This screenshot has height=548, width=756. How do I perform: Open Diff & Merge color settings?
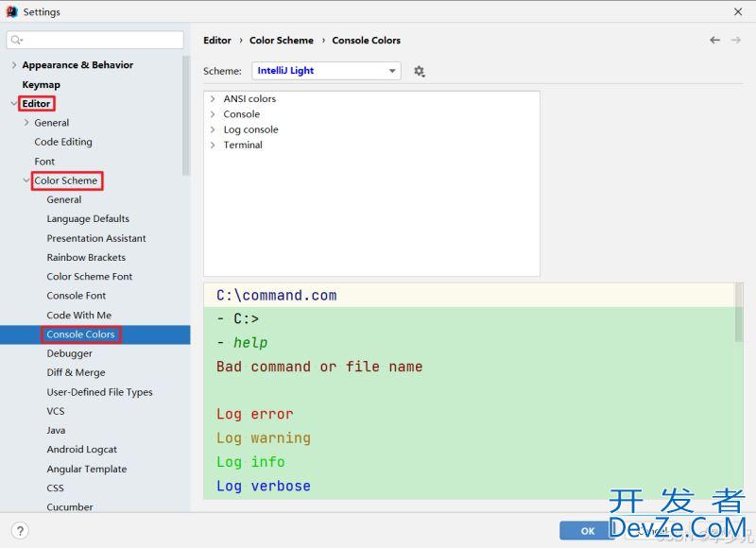77,372
